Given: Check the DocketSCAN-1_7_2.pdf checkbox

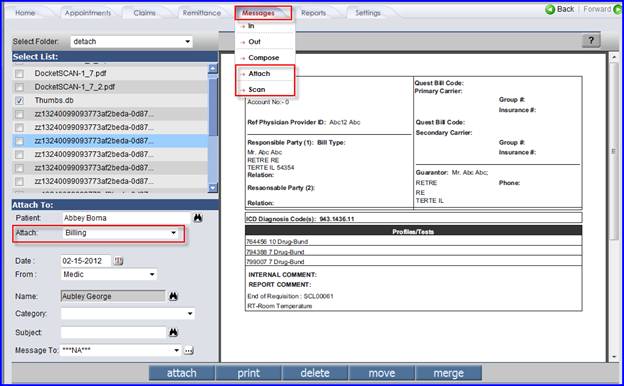Looking at the screenshot, I should pos(19,87).
